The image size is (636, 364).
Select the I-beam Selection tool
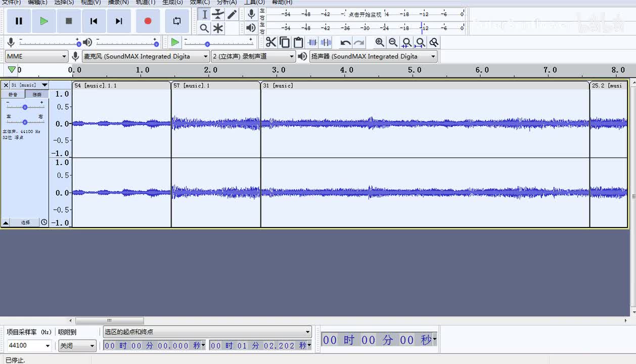[204, 14]
